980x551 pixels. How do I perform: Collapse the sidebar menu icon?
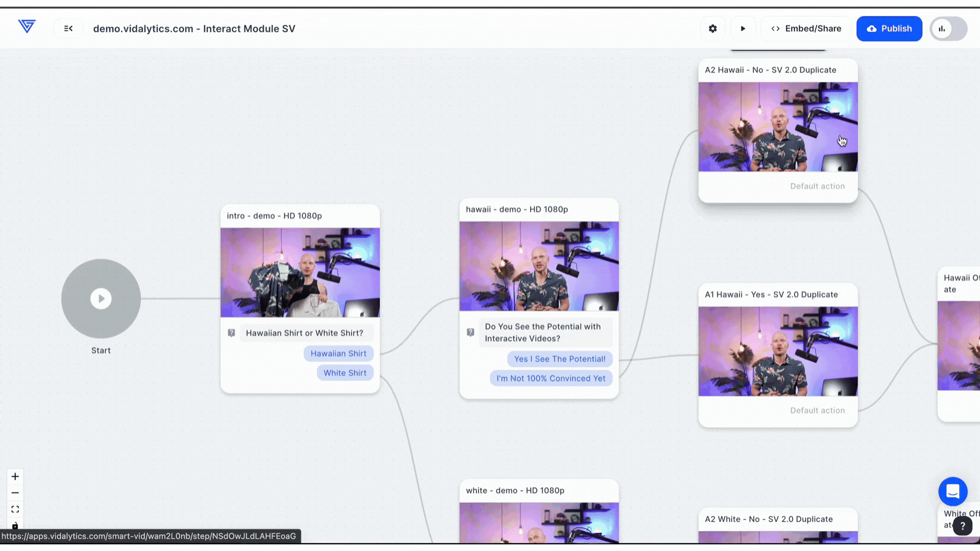(68, 29)
